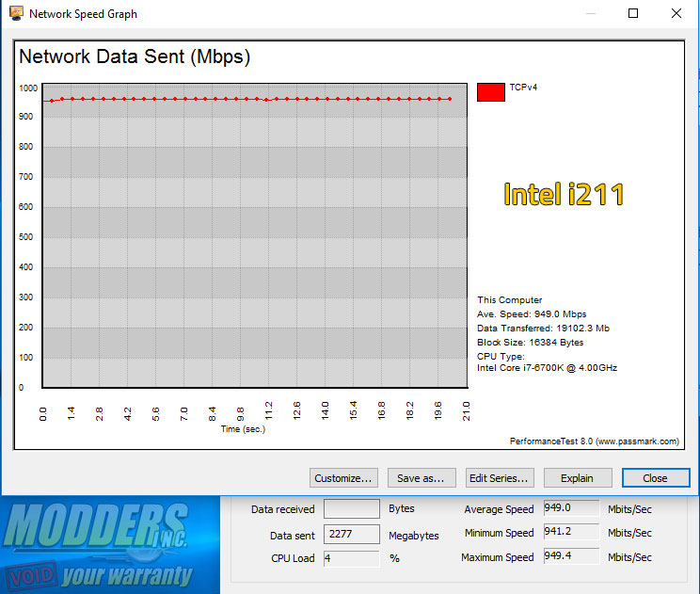Click the window X close icon
The height and width of the screenshot is (594, 700).
(x=676, y=13)
